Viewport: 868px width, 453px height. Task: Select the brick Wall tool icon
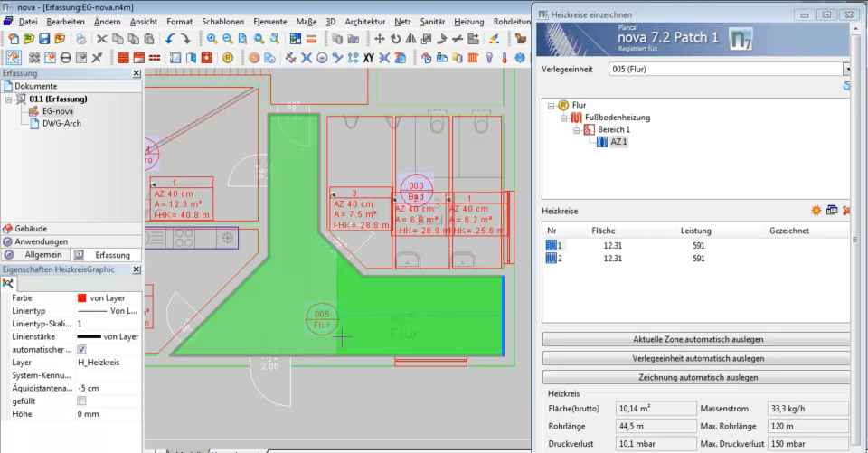click(x=123, y=58)
